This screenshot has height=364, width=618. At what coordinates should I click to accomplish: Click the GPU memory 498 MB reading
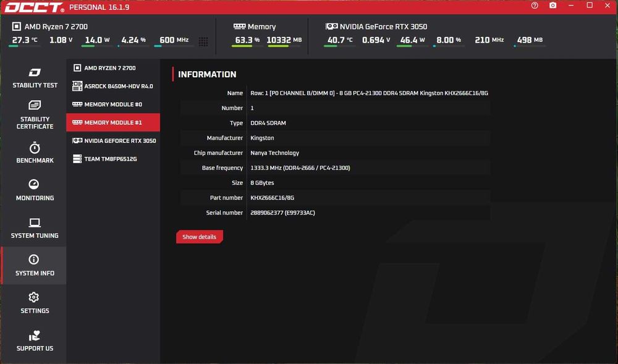[x=530, y=40]
